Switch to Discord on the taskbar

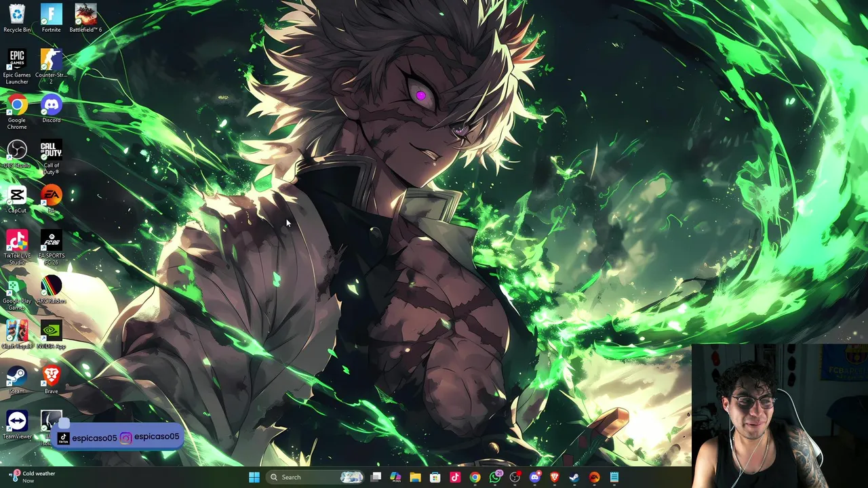coord(534,477)
